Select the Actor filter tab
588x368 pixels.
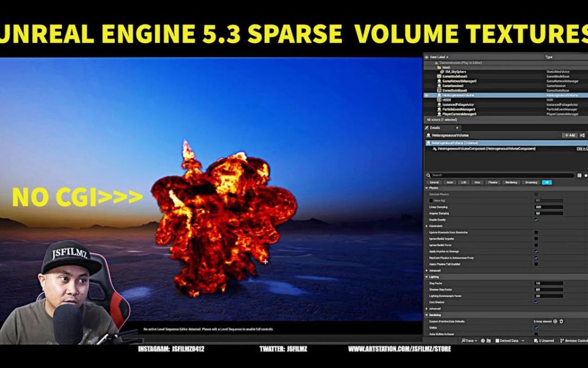450,183
